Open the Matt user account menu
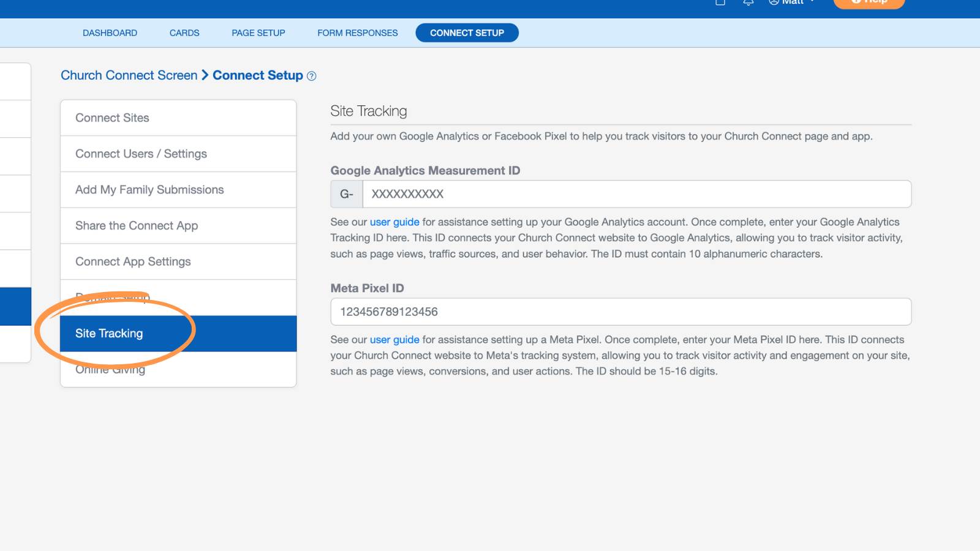The width and height of the screenshot is (980, 551). coord(791,2)
